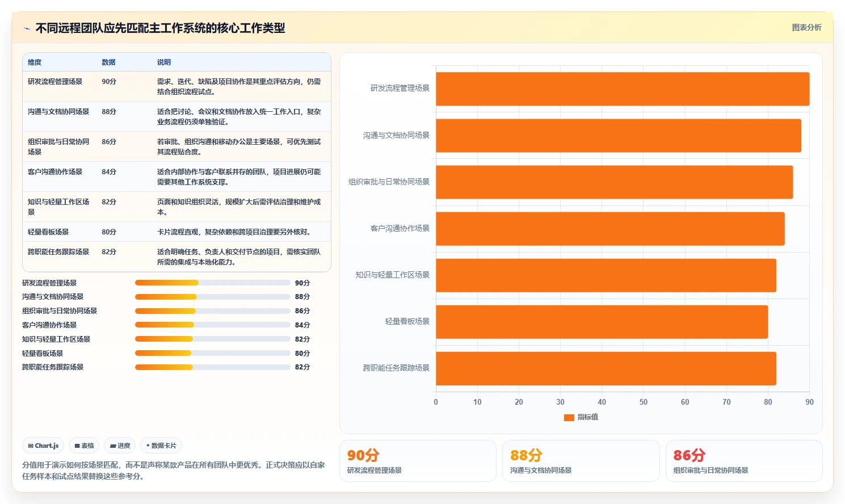The width and height of the screenshot is (845, 504).
Task: Select the 数据卡片 tag chip
Action: (161, 446)
